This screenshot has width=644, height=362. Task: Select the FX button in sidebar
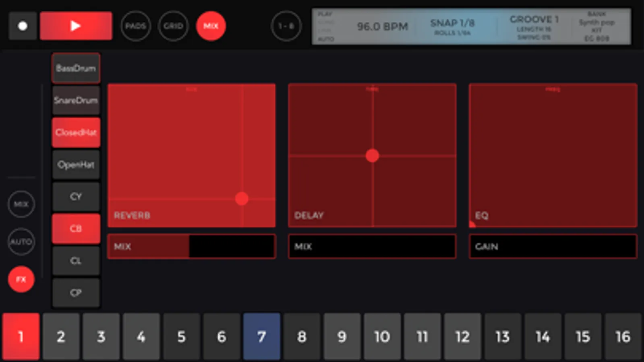click(21, 279)
